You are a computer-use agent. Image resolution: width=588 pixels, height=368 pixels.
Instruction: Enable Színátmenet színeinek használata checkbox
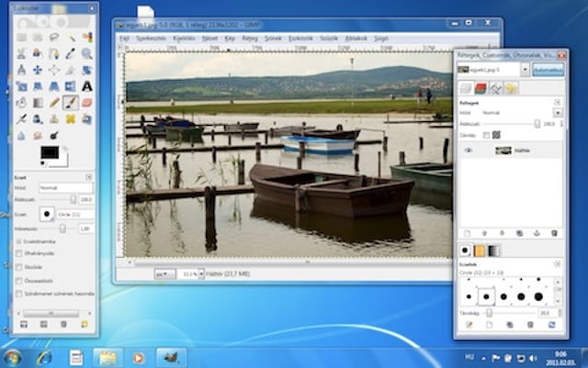[x=18, y=295]
